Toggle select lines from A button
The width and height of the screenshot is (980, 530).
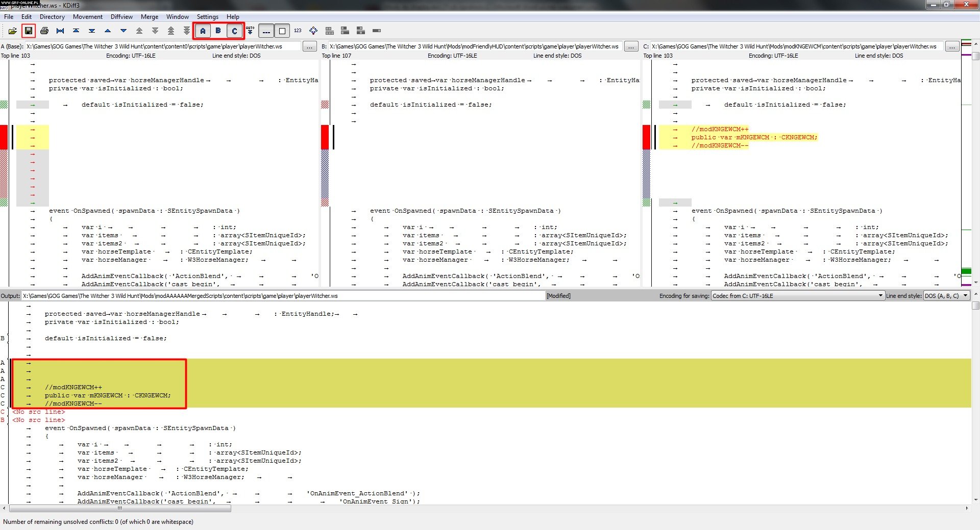pos(203,31)
